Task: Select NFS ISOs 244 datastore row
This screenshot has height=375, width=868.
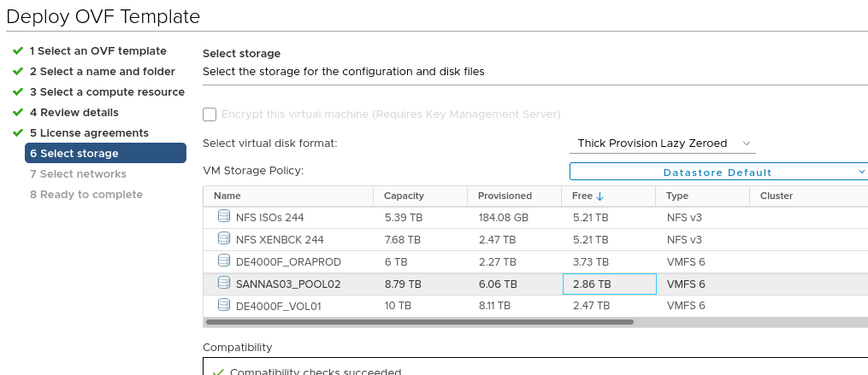Action: pyautogui.click(x=535, y=217)
